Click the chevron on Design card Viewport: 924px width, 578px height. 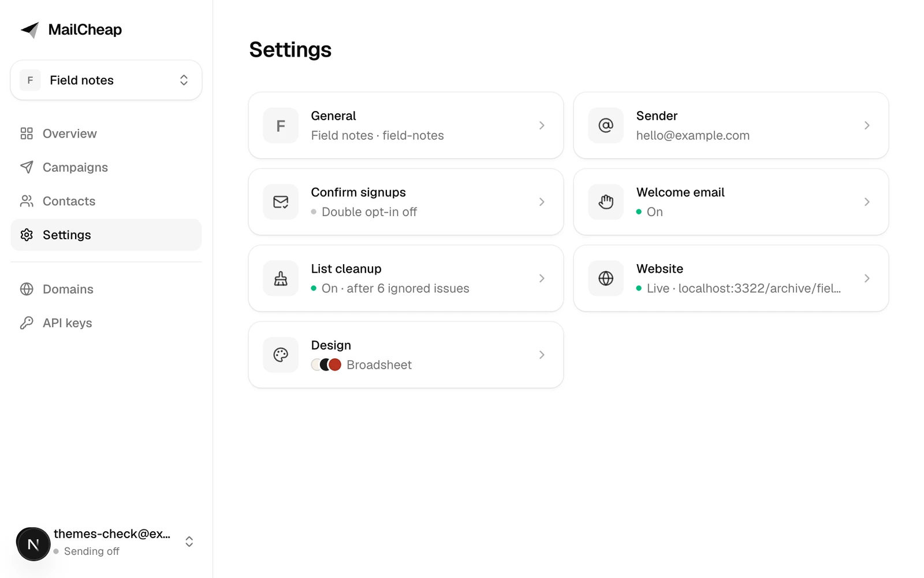(x=542, y=355)
